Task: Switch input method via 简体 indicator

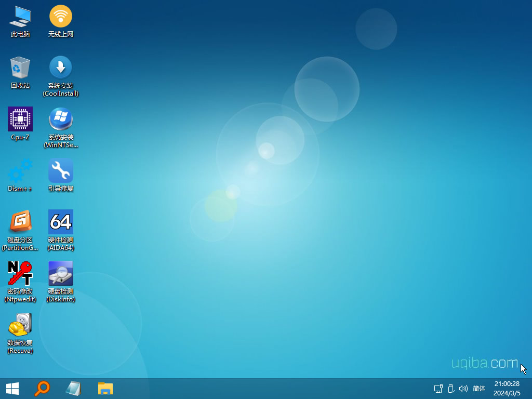Action: coord(479,389)
